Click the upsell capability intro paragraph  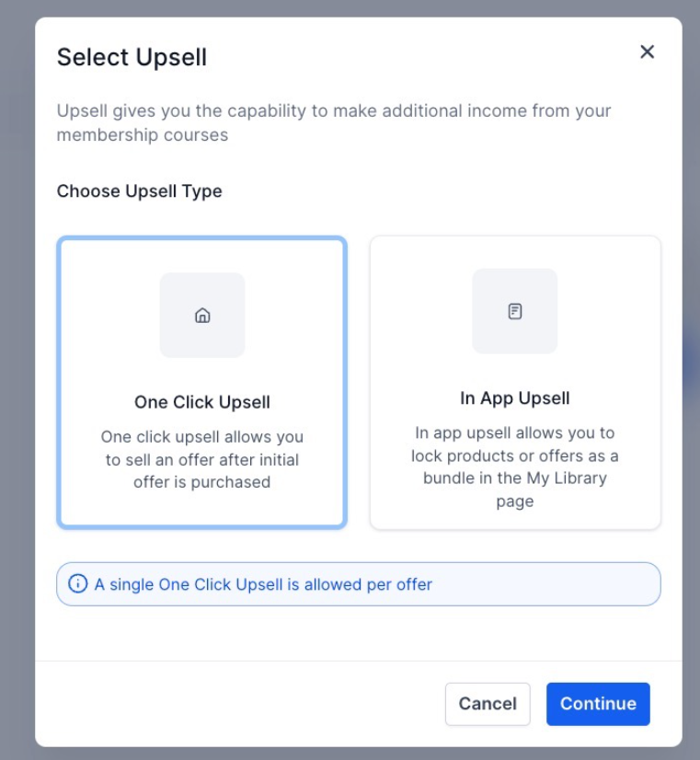coord(334,123)
